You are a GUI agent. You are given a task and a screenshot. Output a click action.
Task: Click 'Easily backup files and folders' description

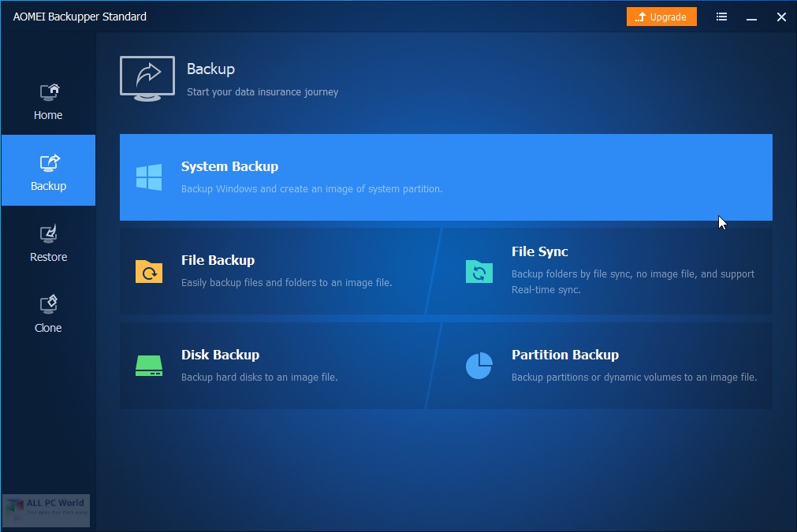(x=287, y=282)
